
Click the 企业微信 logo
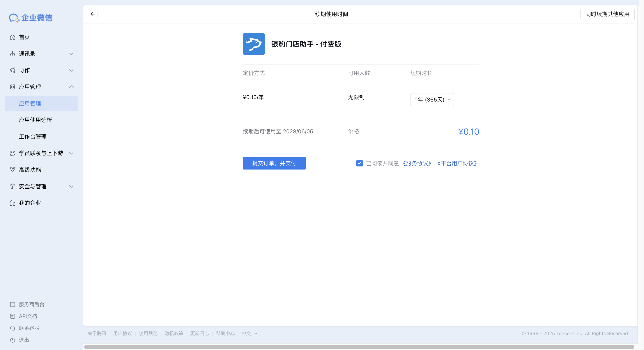tap(30, 18)
